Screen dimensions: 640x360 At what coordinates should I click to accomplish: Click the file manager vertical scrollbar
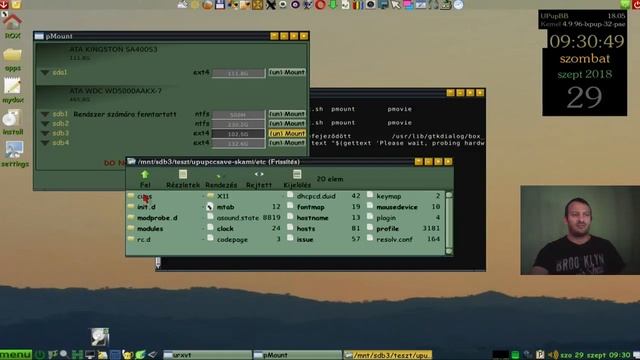449,223
